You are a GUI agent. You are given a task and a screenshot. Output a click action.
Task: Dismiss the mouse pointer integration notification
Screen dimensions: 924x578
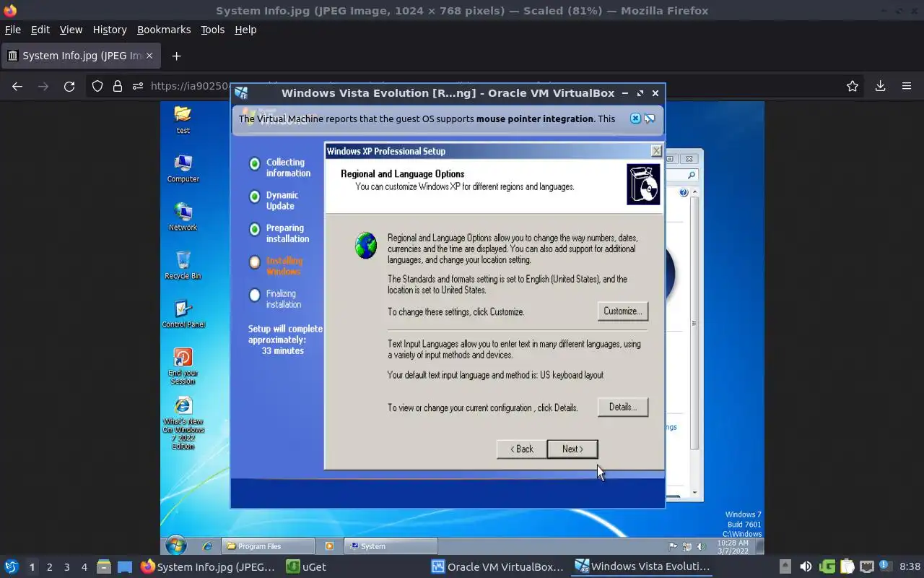point(635,118)
